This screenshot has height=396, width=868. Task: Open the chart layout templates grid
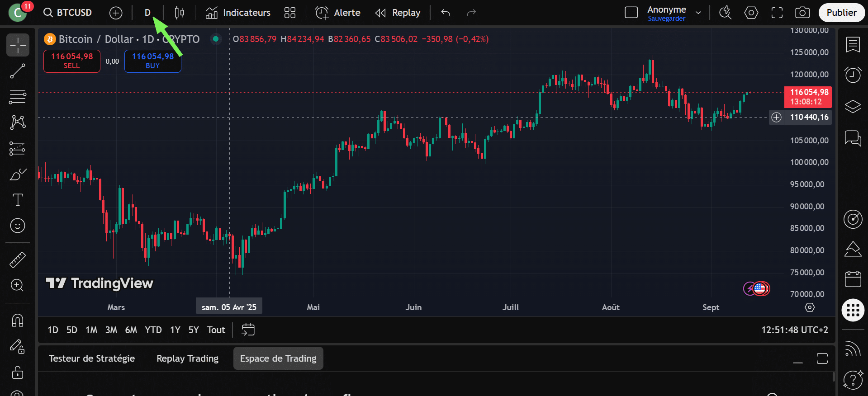[290, 13]
